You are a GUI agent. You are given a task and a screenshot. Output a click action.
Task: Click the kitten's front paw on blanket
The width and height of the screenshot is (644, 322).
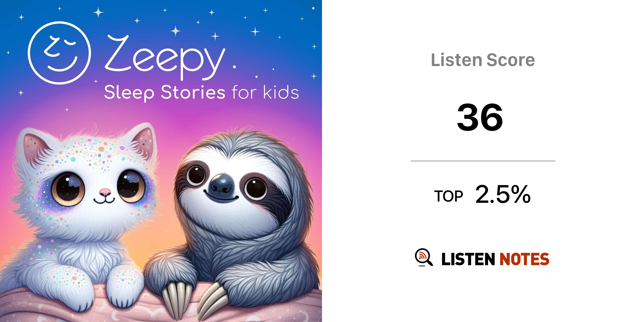point(121,291)
